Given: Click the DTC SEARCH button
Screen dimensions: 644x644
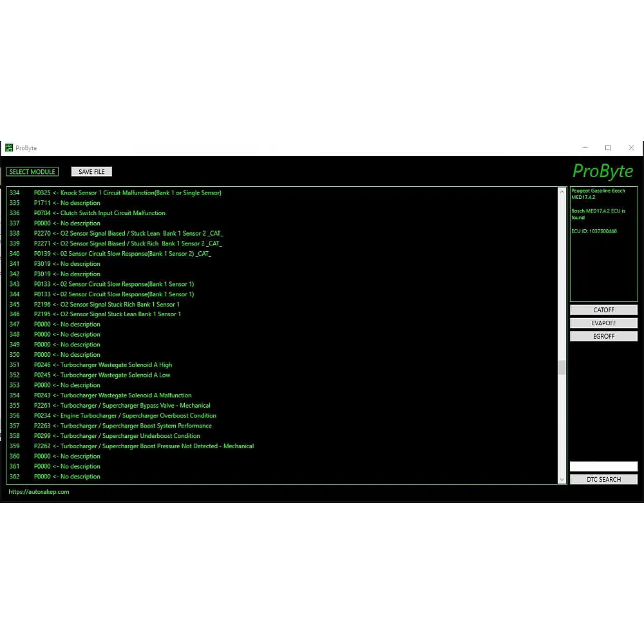Looking at the screenshot, I should pos(603,480).
